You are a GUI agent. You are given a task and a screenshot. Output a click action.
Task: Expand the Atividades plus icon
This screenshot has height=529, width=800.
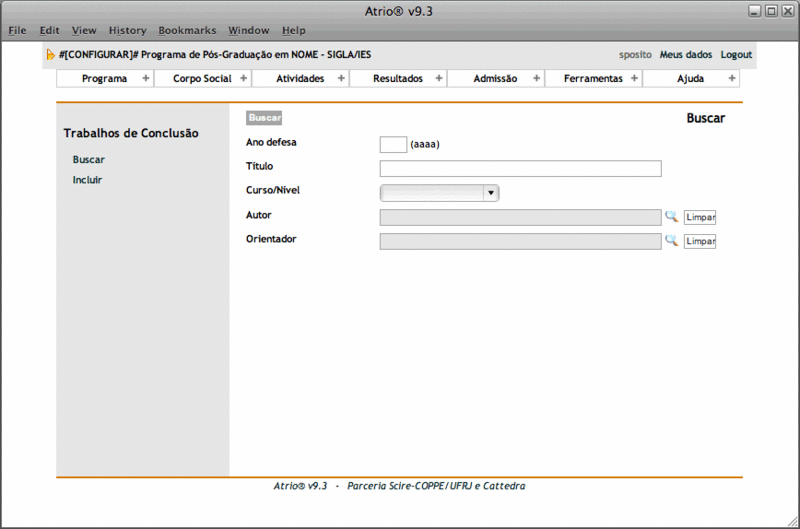pyautogui.click(x=341, y=79)
